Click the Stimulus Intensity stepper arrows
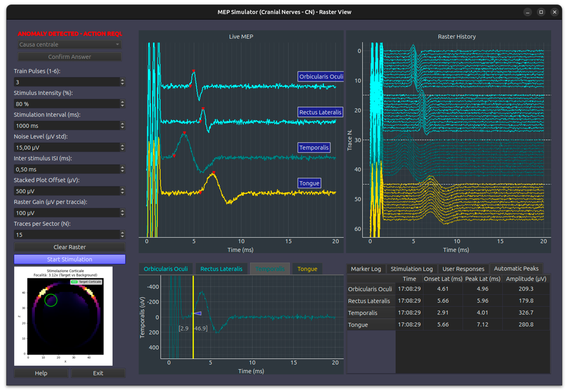 tap(122, 104)
